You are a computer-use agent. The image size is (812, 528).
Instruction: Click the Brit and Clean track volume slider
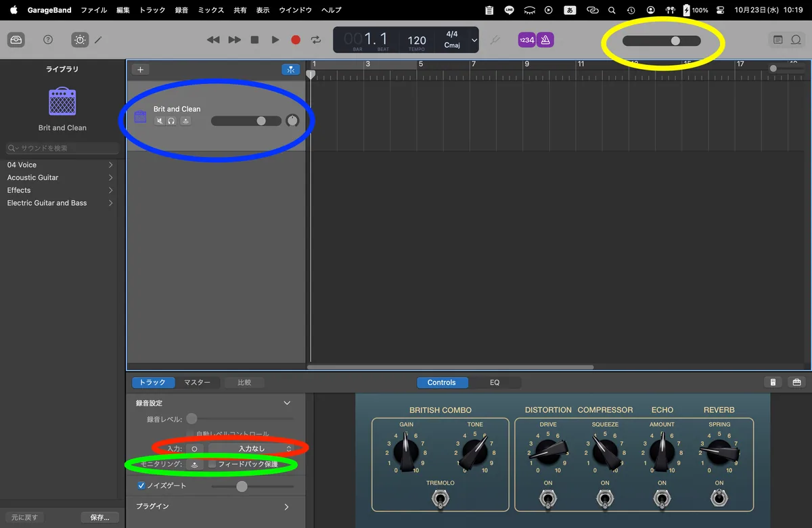click(246, 121)
